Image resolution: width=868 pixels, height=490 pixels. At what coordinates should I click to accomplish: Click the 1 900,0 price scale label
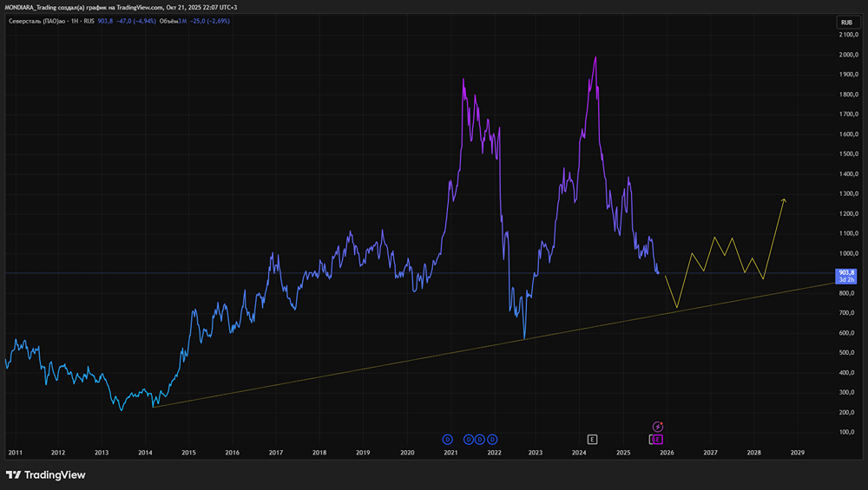[x=849, y=75]
